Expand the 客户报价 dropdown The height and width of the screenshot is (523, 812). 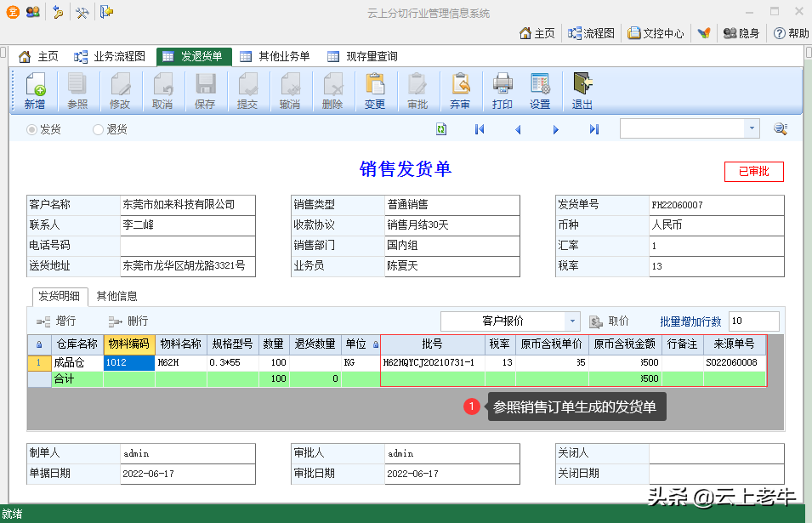tap(573, 321)
